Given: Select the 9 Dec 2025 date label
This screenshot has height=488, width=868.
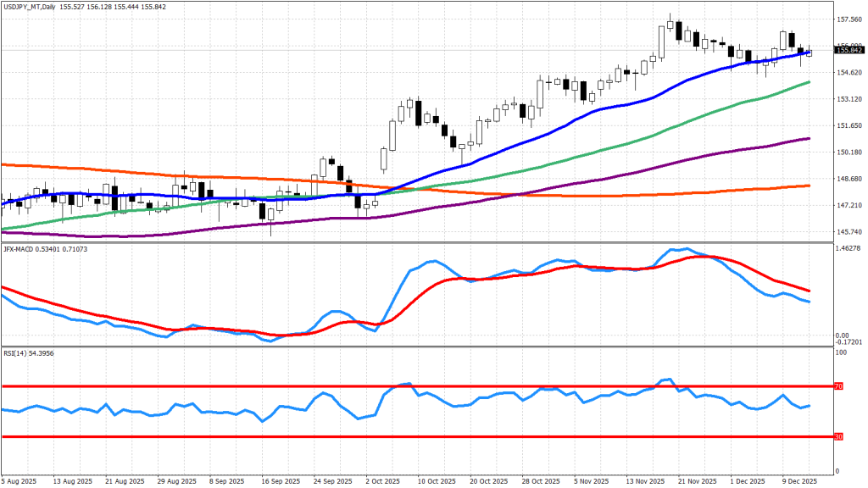Looking at the screenshot, I should pyautogui.click(x=800, y=480).
